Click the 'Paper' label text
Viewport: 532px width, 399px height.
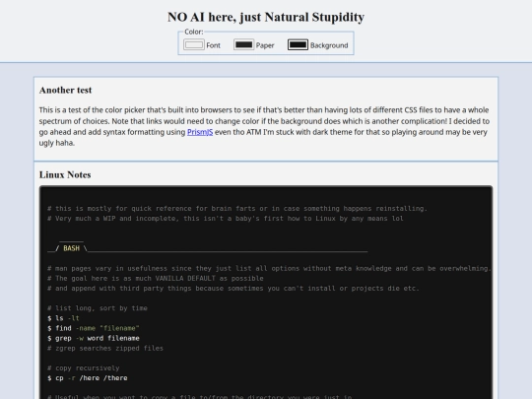pyautogui.click(x=265, y=45)
